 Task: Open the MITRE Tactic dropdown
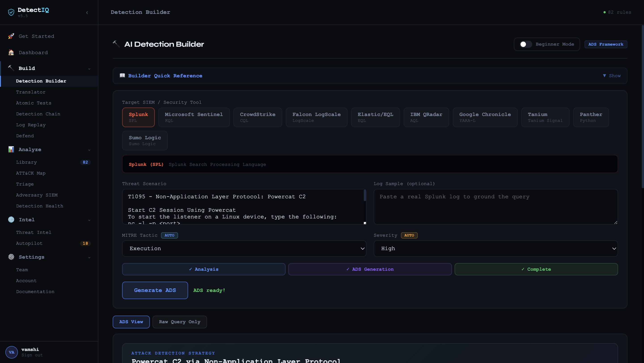[x=244, y=248]
